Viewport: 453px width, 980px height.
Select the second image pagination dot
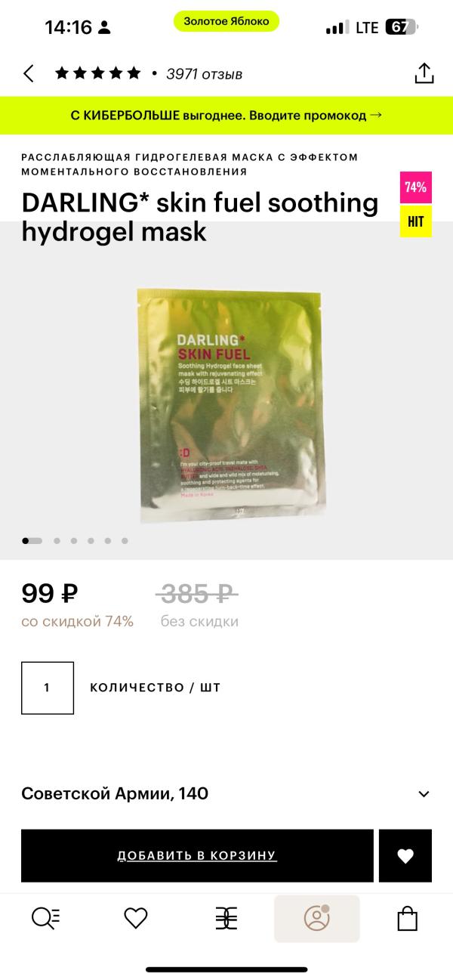coord(54,541)
